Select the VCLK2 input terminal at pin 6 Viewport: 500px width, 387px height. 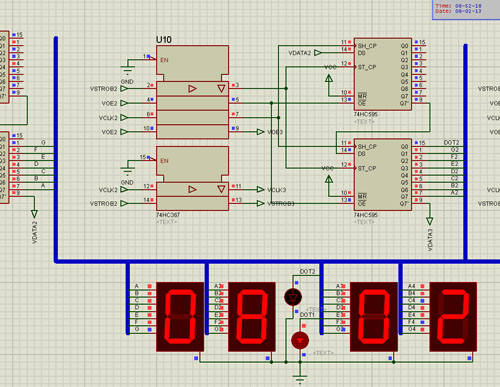click(x=124, y=118)
